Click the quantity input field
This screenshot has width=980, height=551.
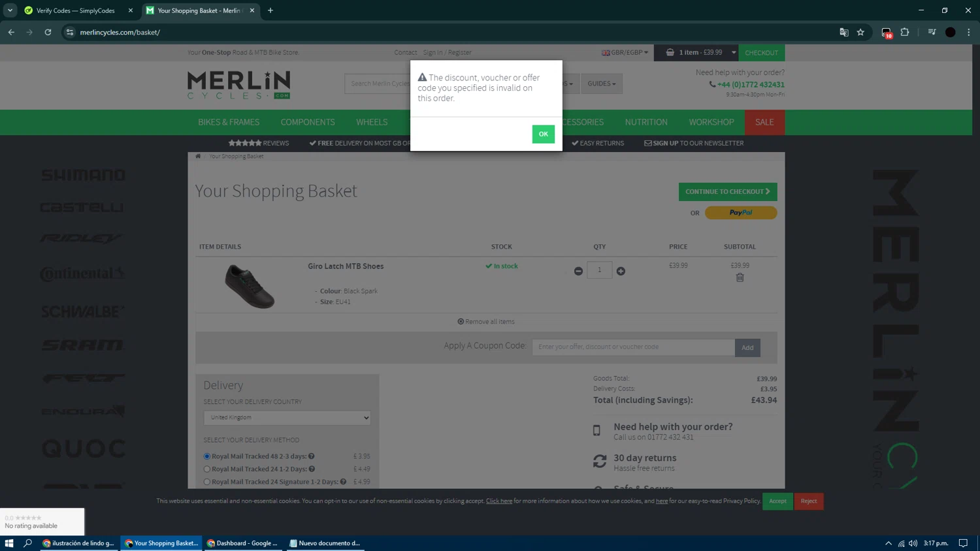pos(599,270)
